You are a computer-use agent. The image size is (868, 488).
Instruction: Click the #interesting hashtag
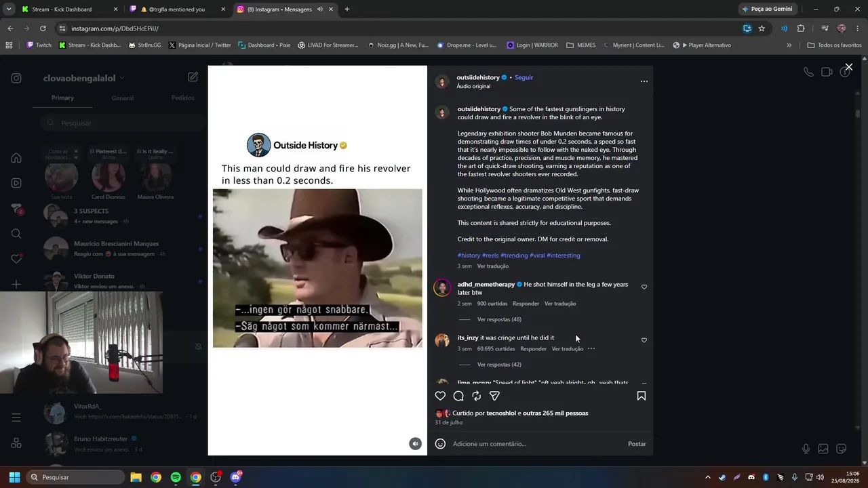tap(564, 256)
